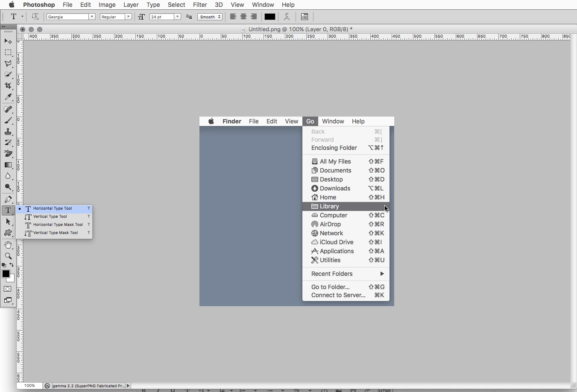Choose Vertical Type Tool from flyout
Screen dimensions: 577x392
pyautogui.click(x=54, y=216)
